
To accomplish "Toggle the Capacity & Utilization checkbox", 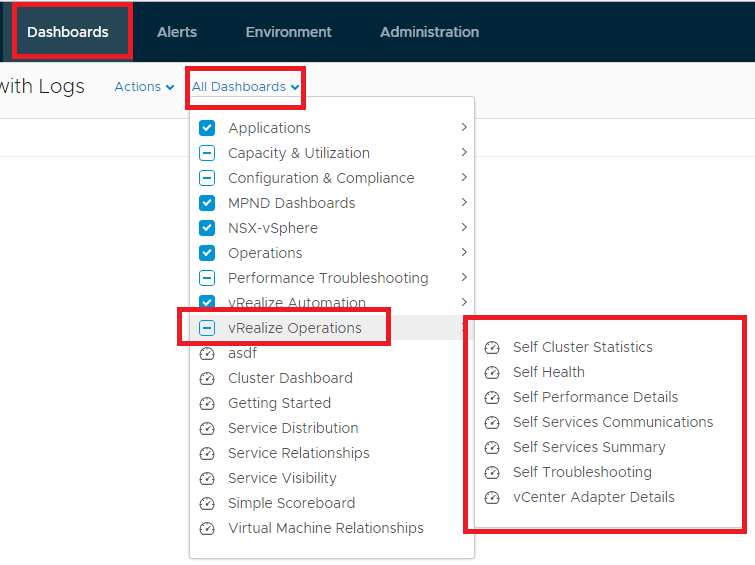I will click(207, 153).
